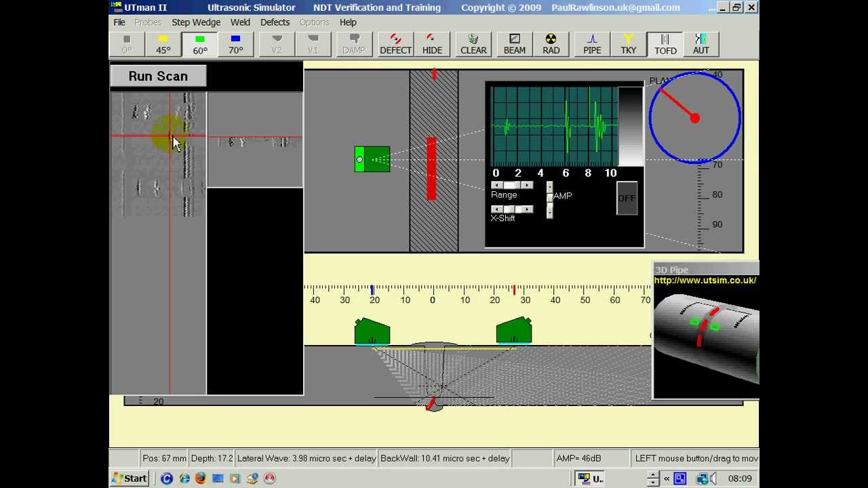Click the Range slider track
The width and height of the screenshot is (868, 488).
point(512,185)
